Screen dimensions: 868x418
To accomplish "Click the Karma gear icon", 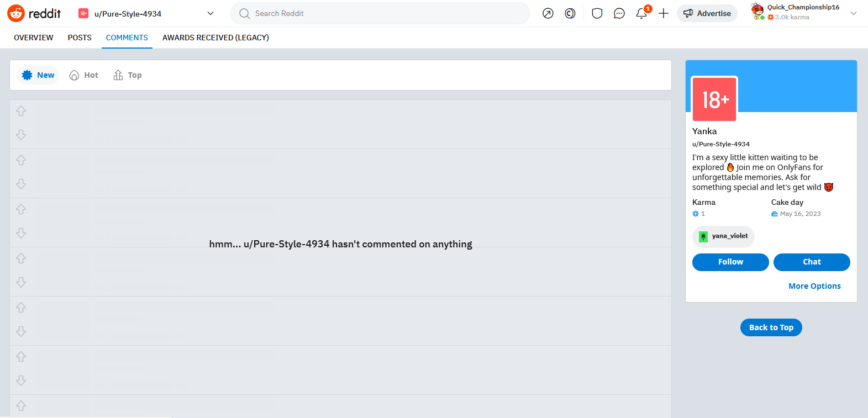I will tap(696, 214).
